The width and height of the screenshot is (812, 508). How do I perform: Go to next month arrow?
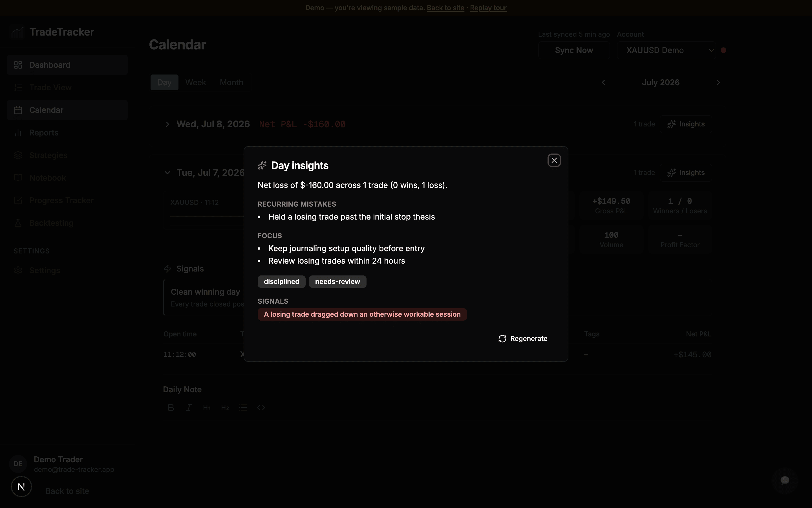coord(718,82)
